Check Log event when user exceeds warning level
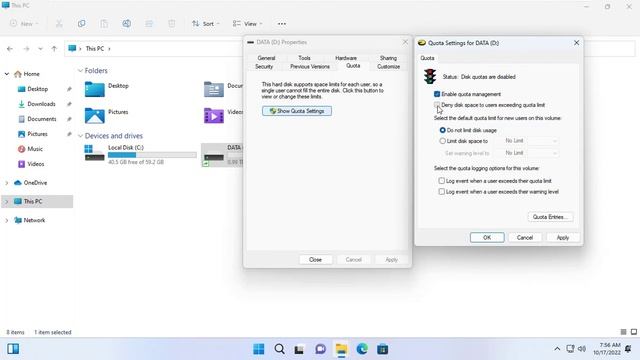This screenshot has width=640, height=360. pos(442,191)
